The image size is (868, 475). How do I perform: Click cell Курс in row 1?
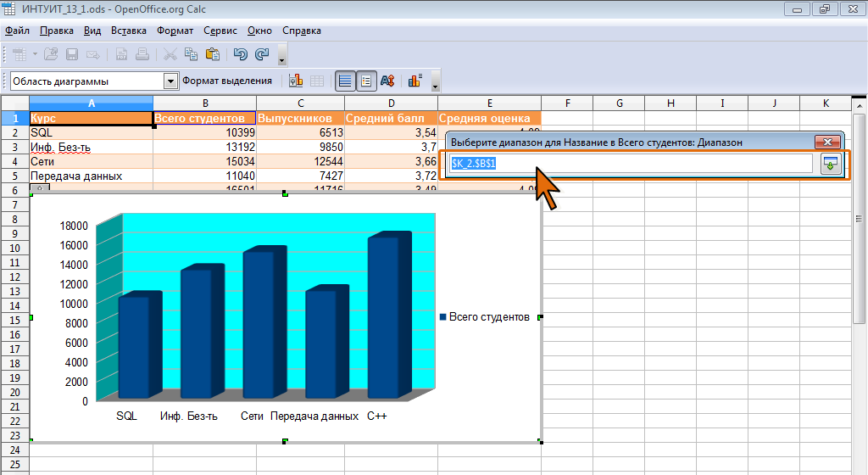pyautogui.click(x=91, y=118)
